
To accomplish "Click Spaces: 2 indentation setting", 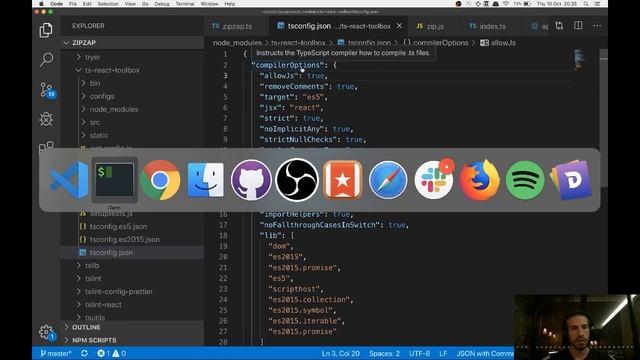I will (384, 353).
